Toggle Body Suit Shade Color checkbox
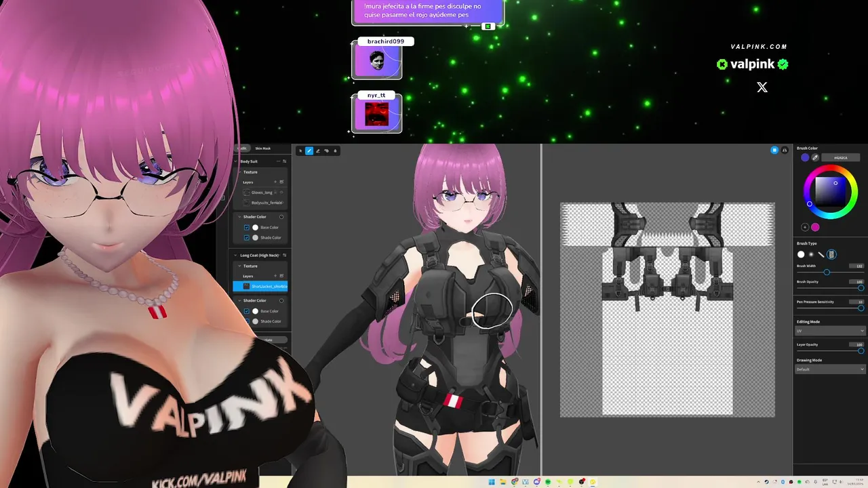This screenshot has width=868, height=488. 247,237
